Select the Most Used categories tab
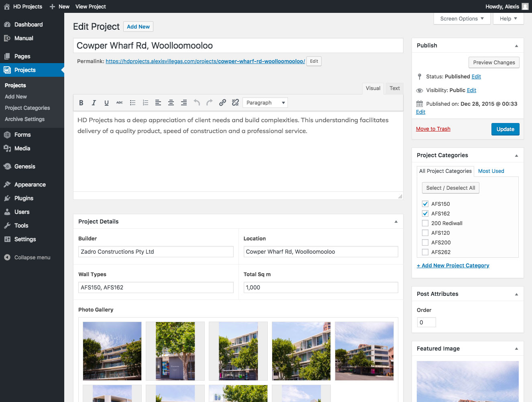 491,171
